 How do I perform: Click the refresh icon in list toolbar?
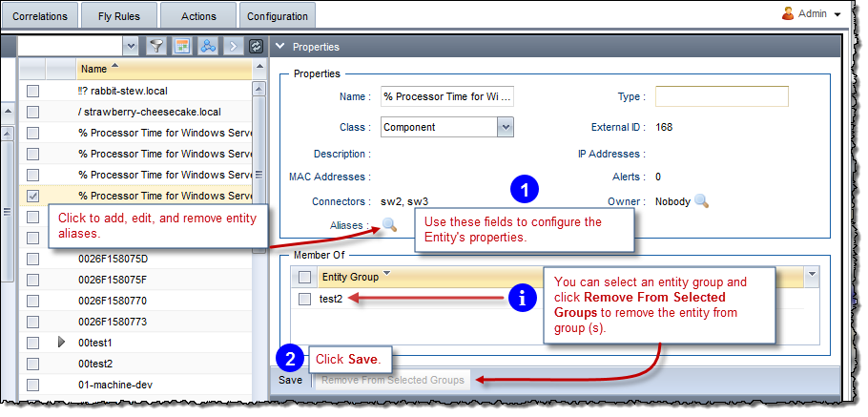pyautogui.click(x=256, y=46)
